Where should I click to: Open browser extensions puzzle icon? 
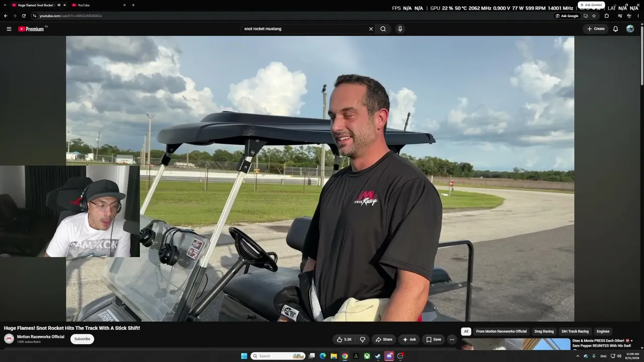pyautogui.click(x=606, y=16)
